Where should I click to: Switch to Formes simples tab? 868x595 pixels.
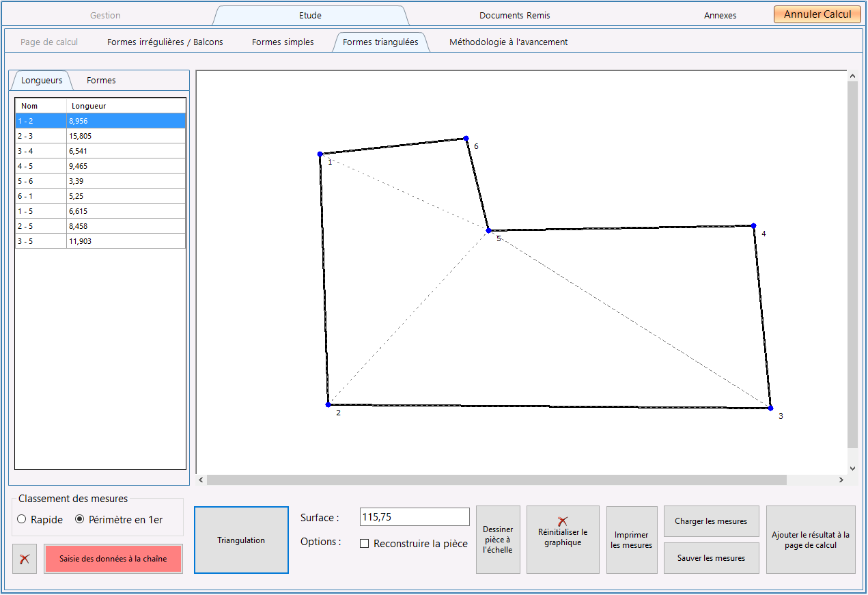283,42
